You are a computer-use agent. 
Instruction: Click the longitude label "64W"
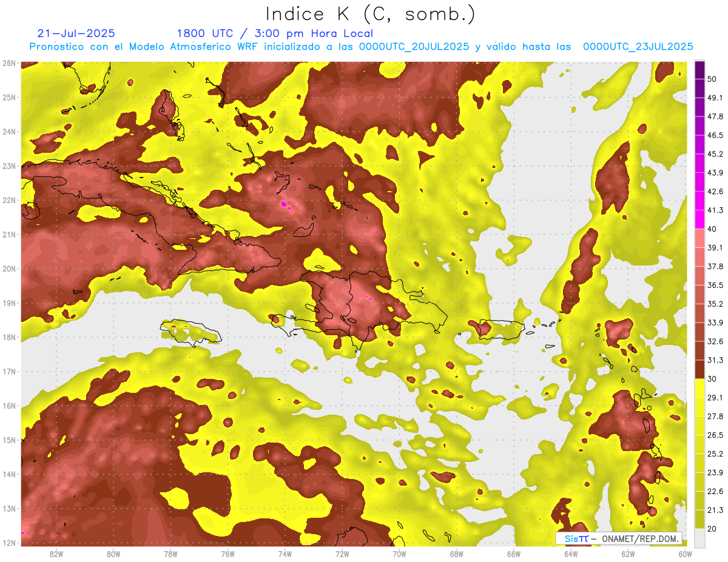point(571,554)
